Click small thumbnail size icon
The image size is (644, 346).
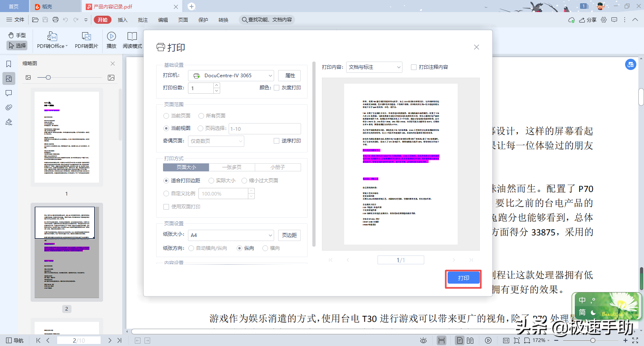[28, 77]
